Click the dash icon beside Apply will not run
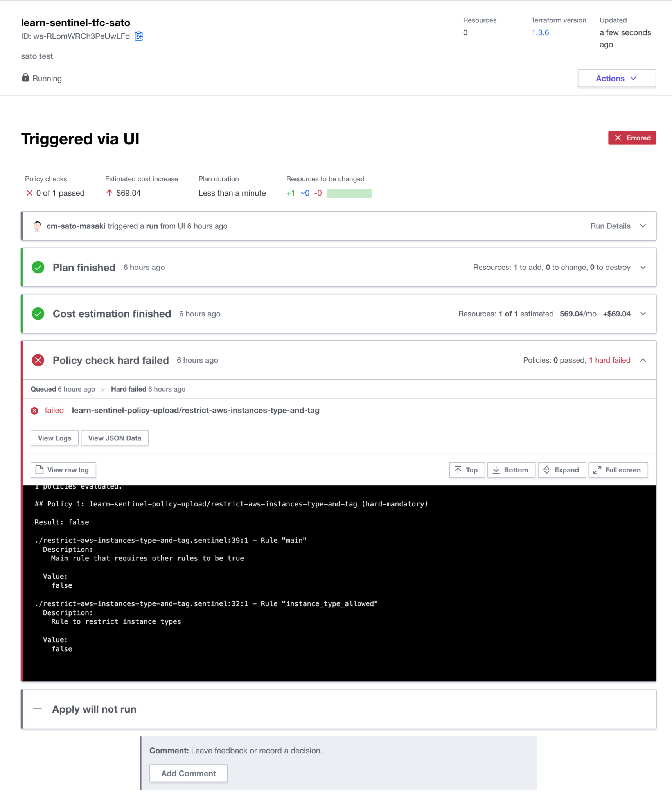 tap(38, 709)
